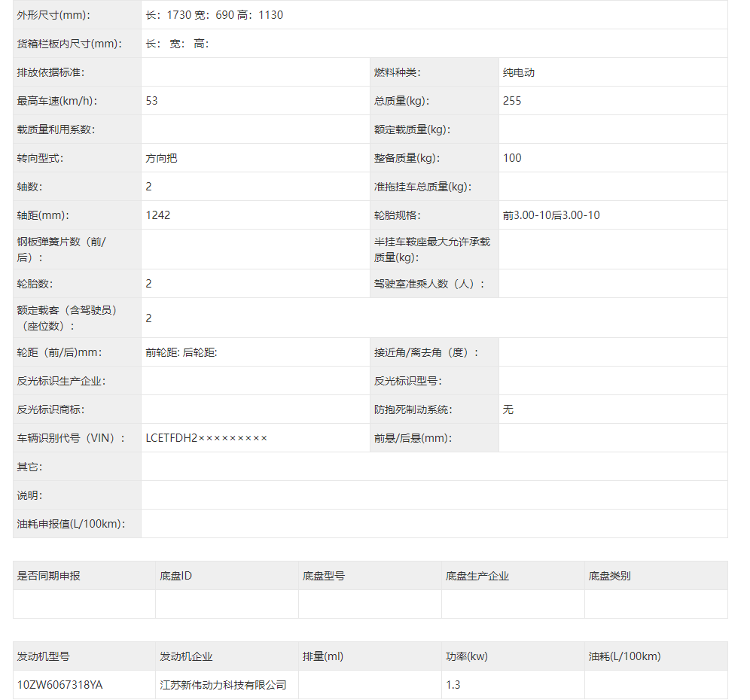The image size is (750, 700).
Task: Select the 燃料种类 value 纯电动
Action: tap(519, 72)
